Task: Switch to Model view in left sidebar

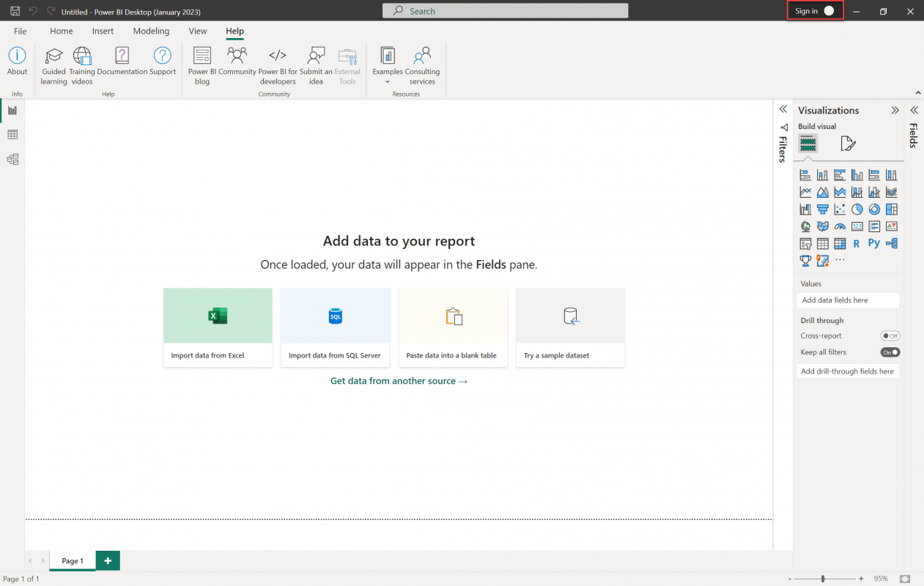Action: (12, 159)
